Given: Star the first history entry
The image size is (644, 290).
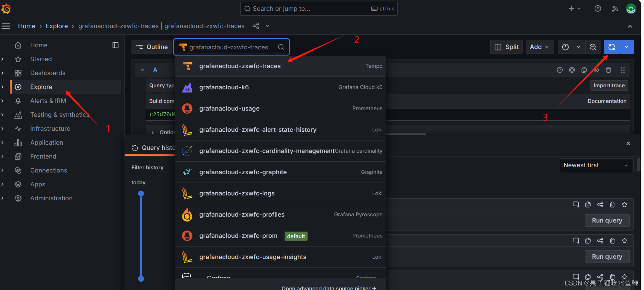Looking at the screenshot, I should point(625,204).
